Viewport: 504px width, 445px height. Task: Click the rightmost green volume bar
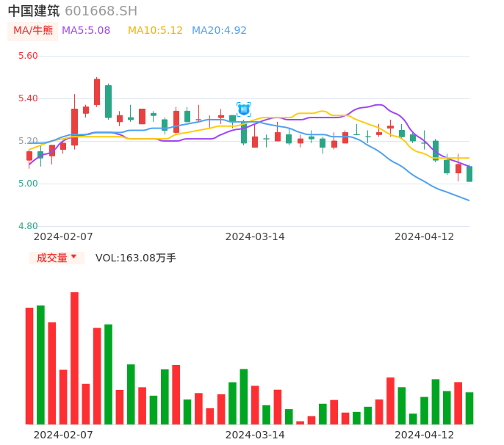469,408
